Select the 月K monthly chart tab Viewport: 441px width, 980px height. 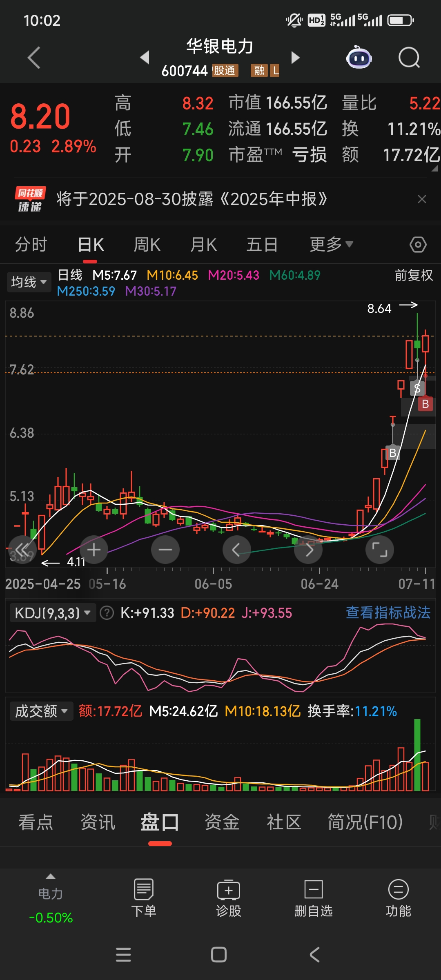coord(203,245)
